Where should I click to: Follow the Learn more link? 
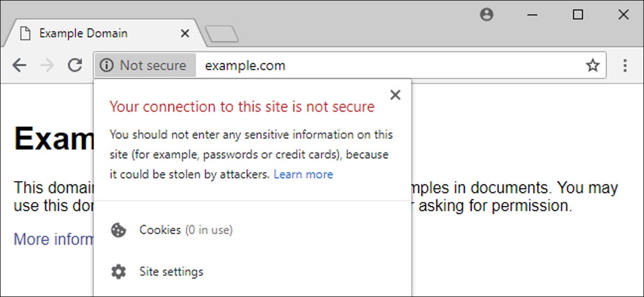pyautogui.click(x=303, y=175)
